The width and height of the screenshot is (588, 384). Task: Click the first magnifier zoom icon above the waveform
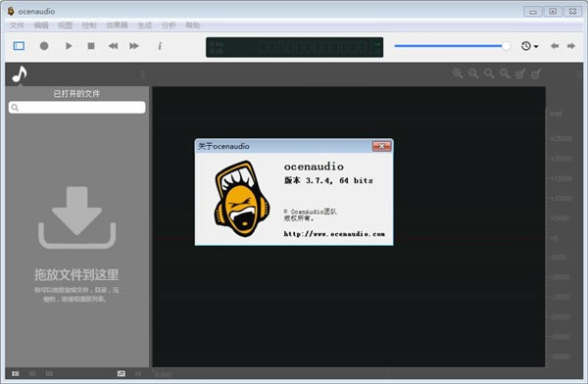point(458,73)
